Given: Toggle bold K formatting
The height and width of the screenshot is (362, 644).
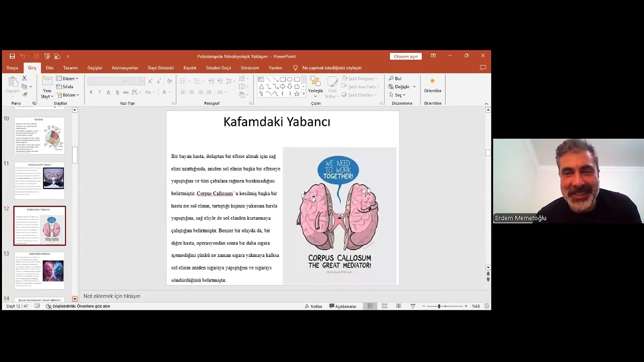Looking at the screenshot, I should point(91,92).
